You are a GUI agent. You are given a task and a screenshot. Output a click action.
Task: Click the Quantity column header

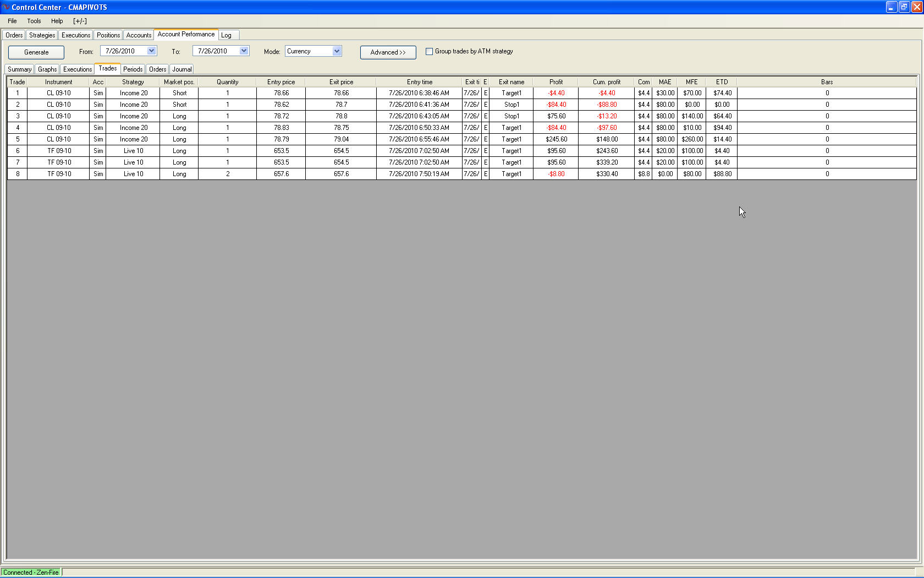(x=228, y=82)
